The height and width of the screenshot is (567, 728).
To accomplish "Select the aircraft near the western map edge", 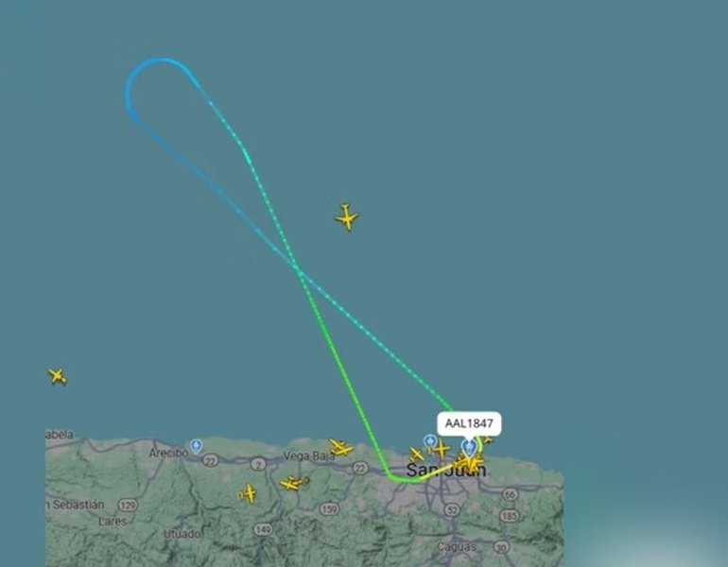I will click(57, 376).
